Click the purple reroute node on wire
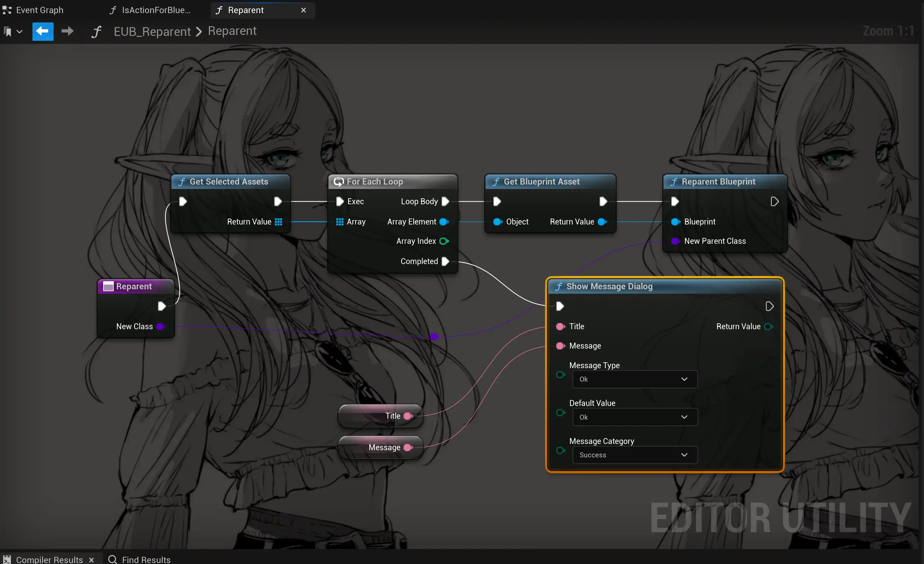Image resolution: width=924 pixels, height=564 pixels. point(434,336)
